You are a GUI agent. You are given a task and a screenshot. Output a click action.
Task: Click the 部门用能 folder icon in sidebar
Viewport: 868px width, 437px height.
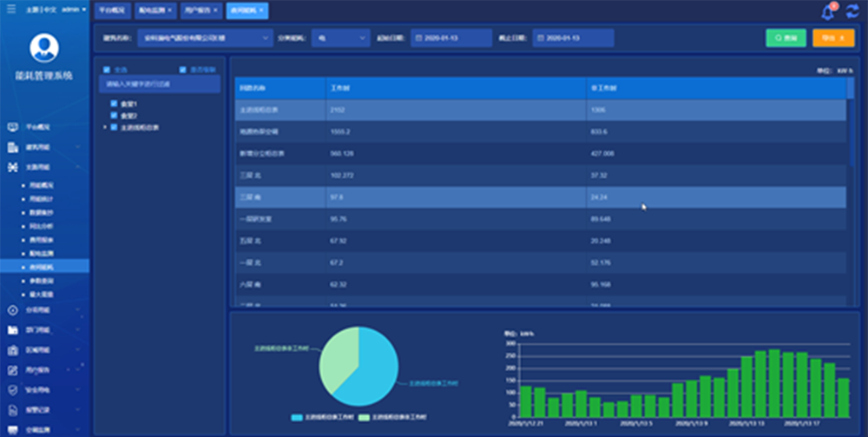pos(12,330)
